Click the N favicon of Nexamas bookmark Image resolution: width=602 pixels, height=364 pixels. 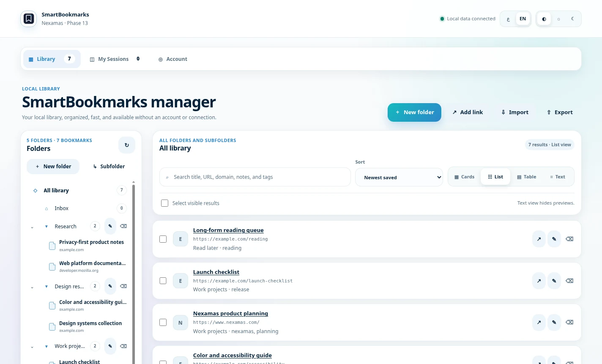click(x=181, y=323)
